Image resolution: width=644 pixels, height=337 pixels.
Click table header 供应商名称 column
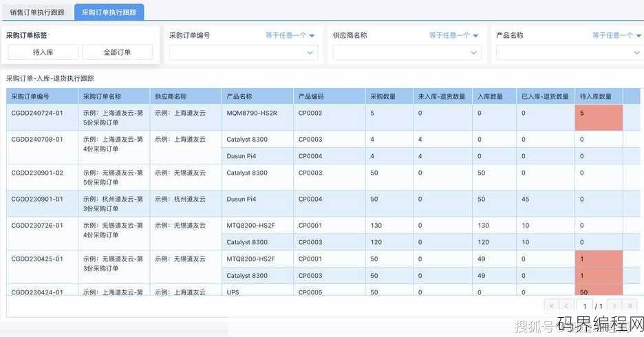click(x=186, y=96)
